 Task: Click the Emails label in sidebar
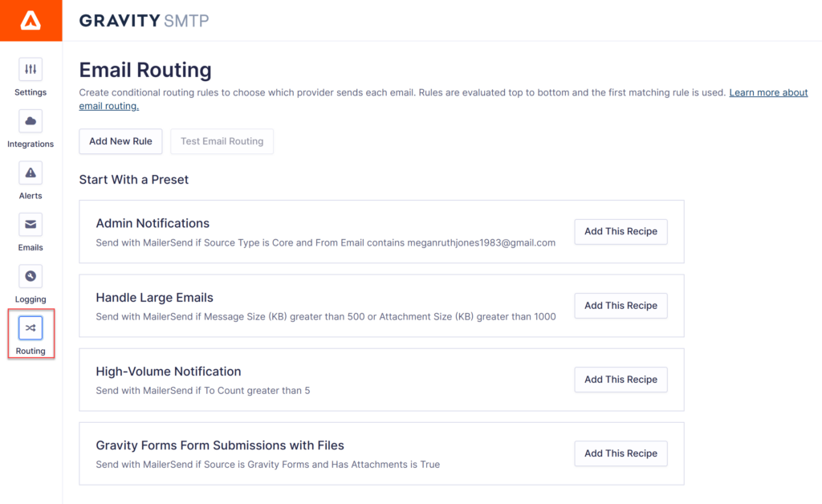pos(31,248)
